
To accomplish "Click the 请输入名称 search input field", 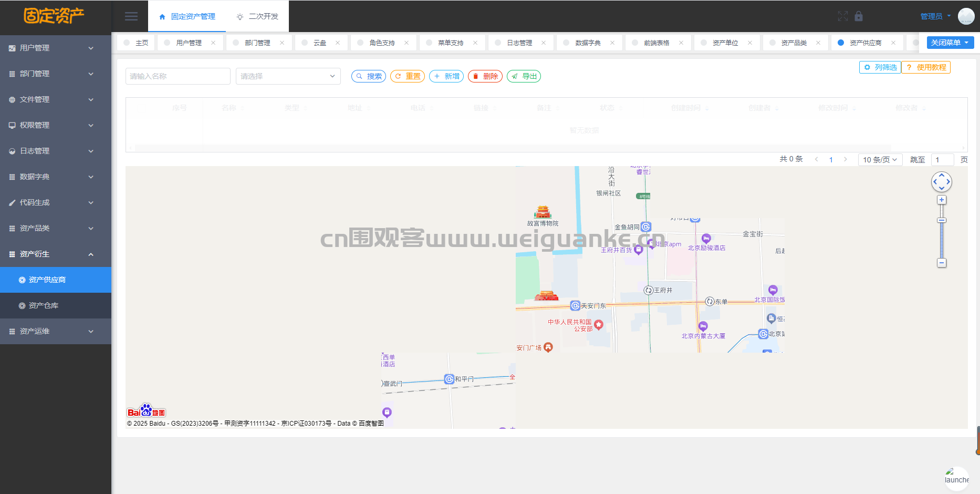I will pos(178,76).
